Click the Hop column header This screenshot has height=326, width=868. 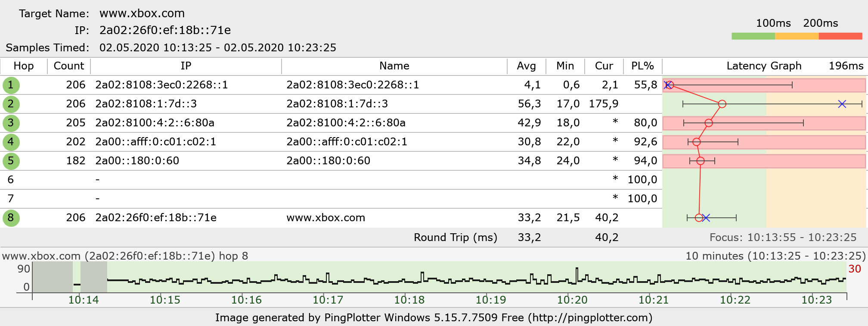click(x=24, y=66)
